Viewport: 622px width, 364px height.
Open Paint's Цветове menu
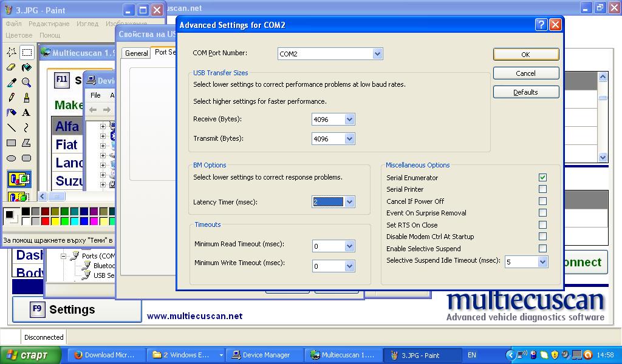19,35
